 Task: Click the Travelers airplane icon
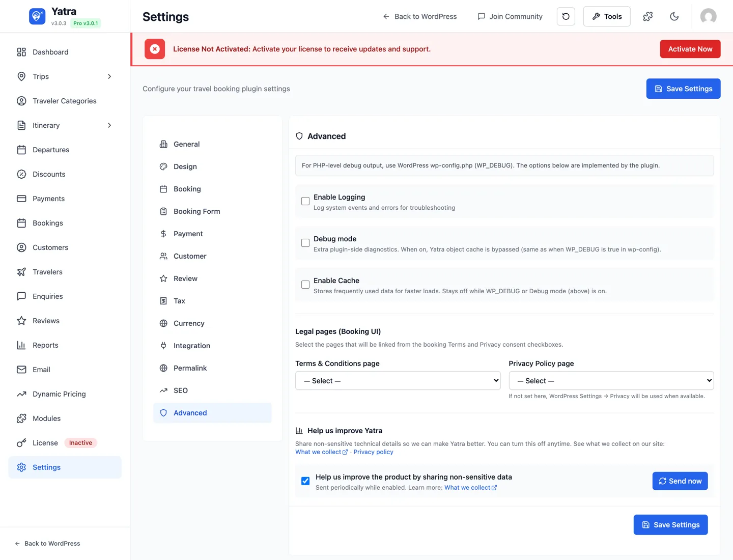tap(21, 272)
